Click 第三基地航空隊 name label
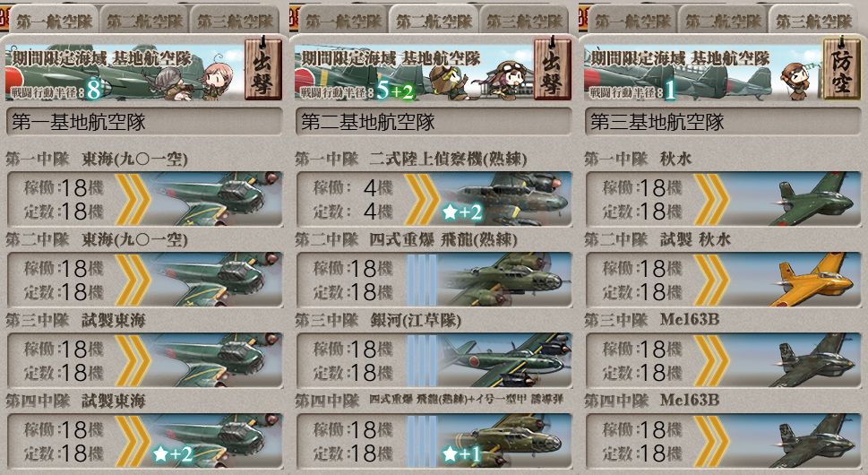This screenshot has height=475, width=868. coord(657,122)
